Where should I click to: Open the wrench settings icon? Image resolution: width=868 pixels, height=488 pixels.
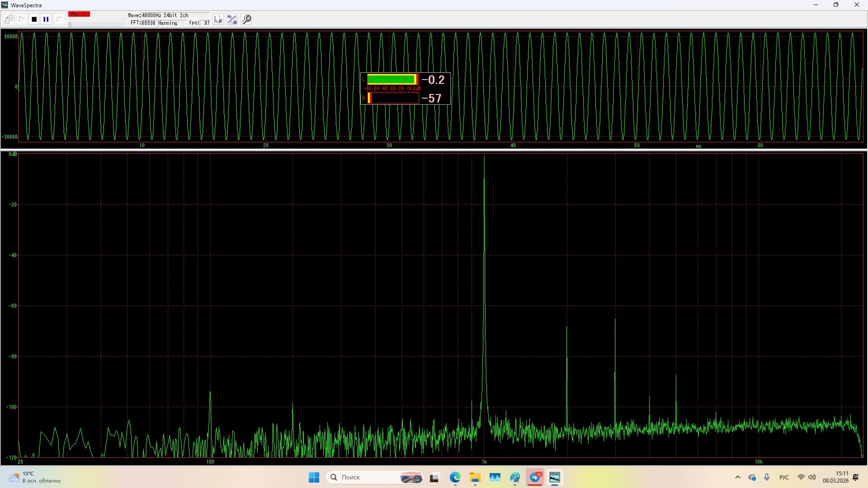point(246,19)
